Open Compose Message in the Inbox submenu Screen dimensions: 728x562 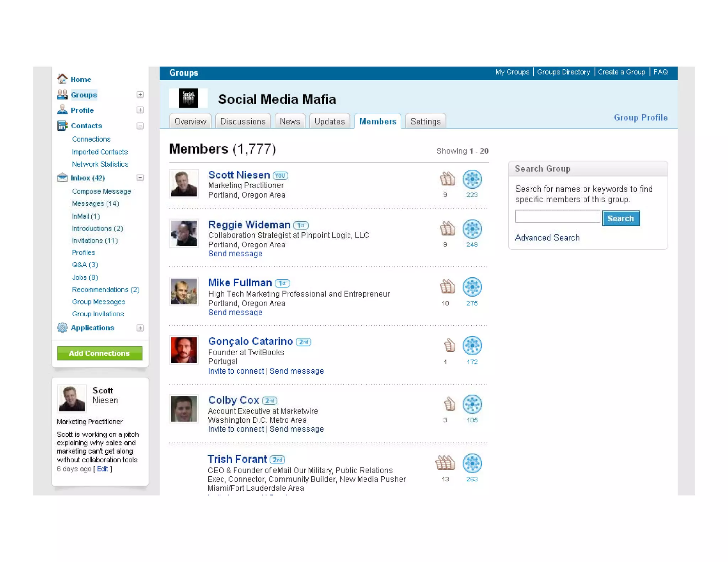(102, 191)
